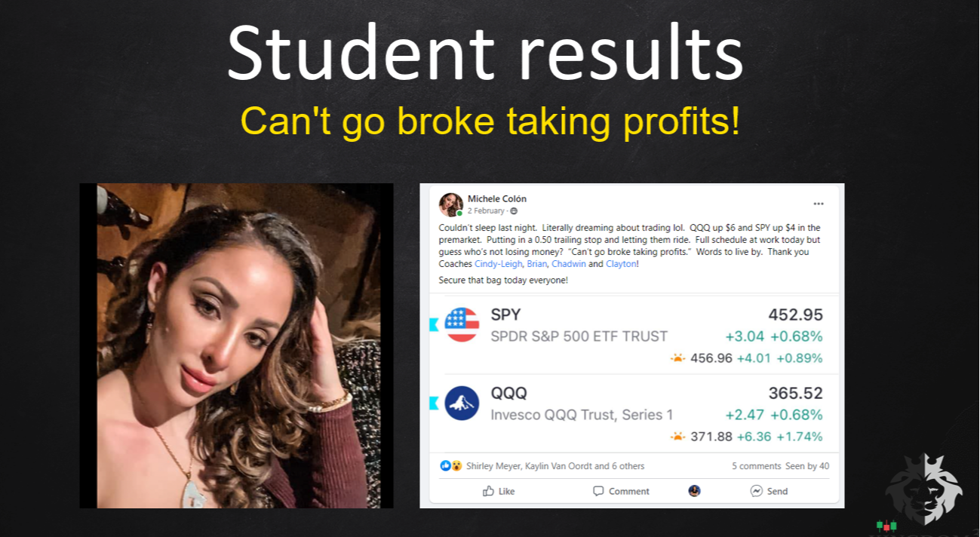Viewport: 980px width, 537px height.
Task: Click the like and wow reaction emojis
Action: pos(451,466)
